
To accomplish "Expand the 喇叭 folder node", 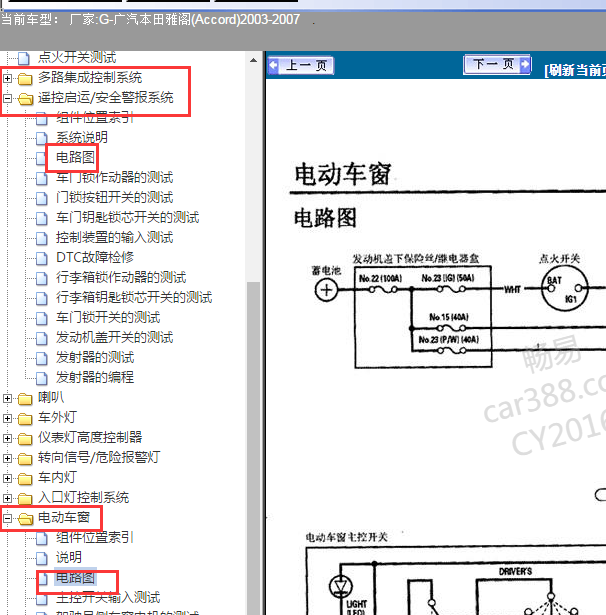I will 7,398.
